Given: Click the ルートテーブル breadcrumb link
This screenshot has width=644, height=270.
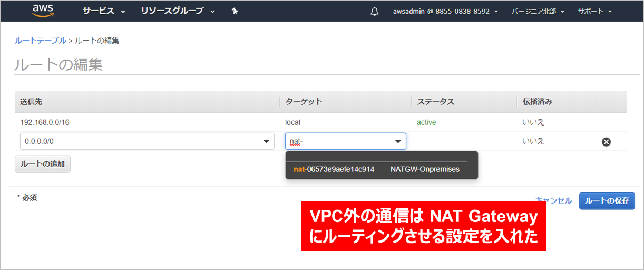Looking at the screenshot, I should coord(40,41).
